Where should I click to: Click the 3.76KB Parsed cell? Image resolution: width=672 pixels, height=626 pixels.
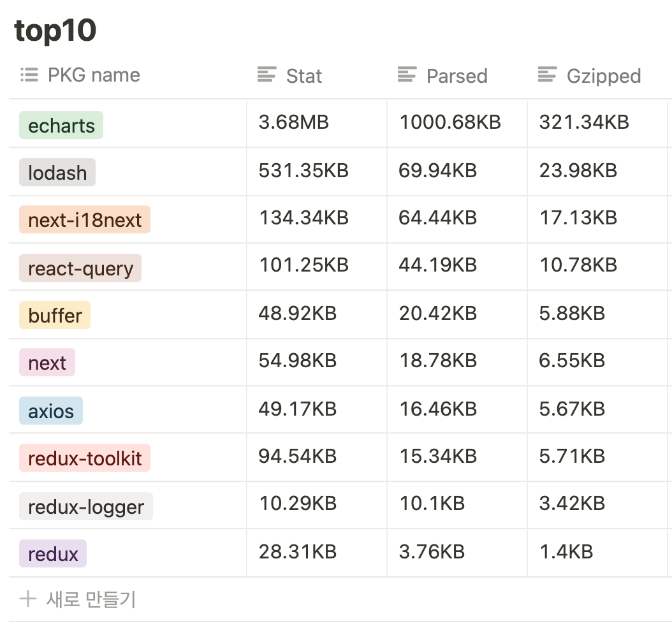point(457,553)
